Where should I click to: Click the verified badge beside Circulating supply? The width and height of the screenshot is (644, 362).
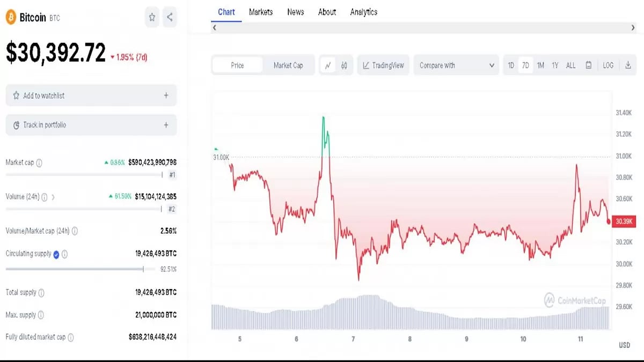pos(56,254)
